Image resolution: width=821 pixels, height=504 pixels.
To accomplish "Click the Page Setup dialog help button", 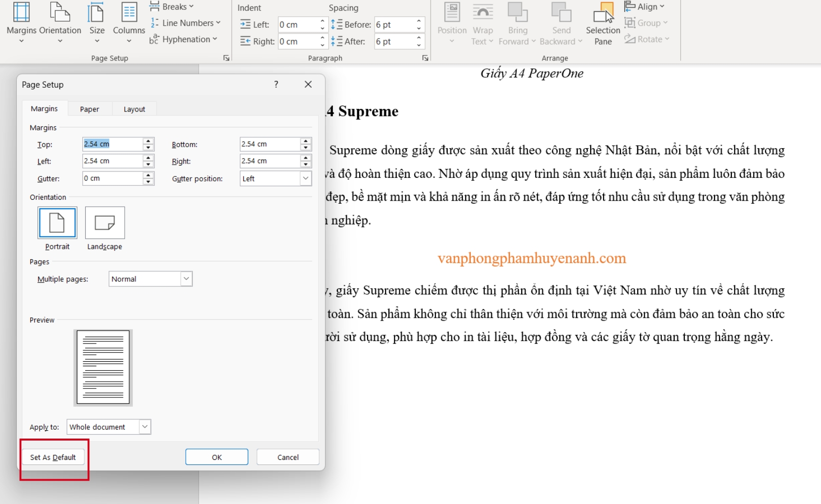I will (x=276, y=84).
